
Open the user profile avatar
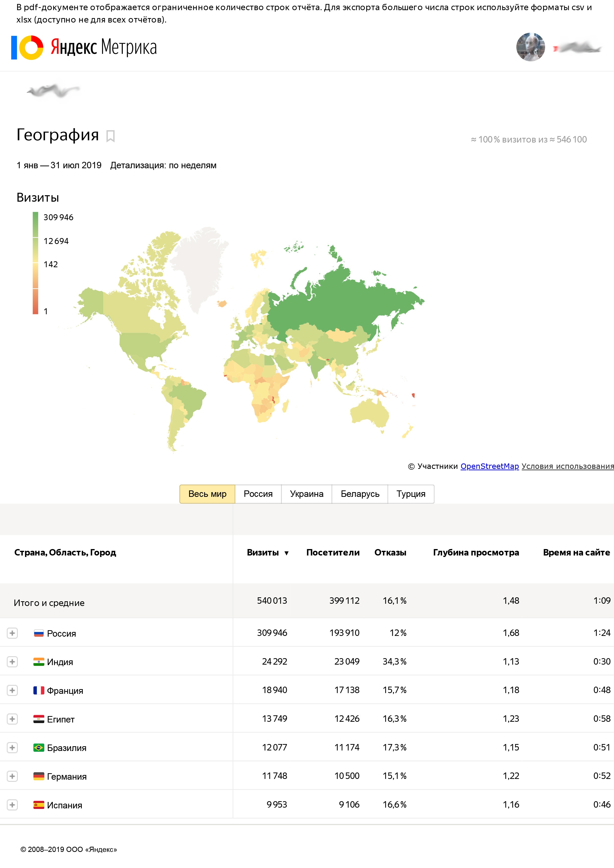pos(530,47)
